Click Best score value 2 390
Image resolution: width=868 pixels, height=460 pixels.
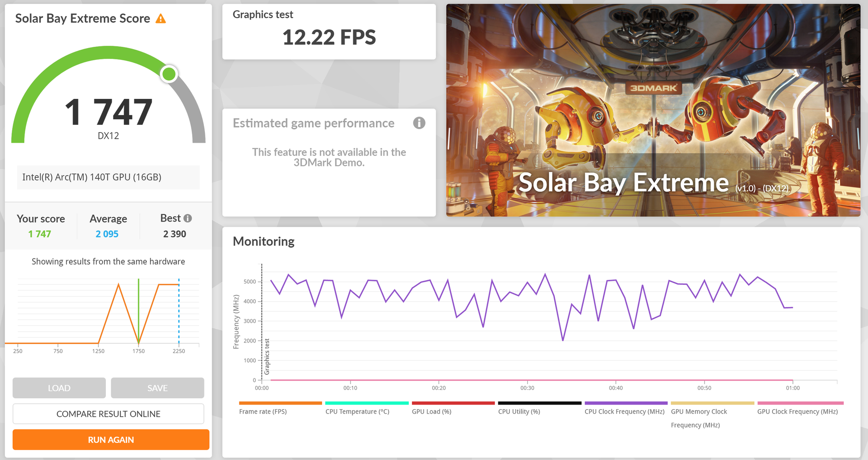coord(174,234)
